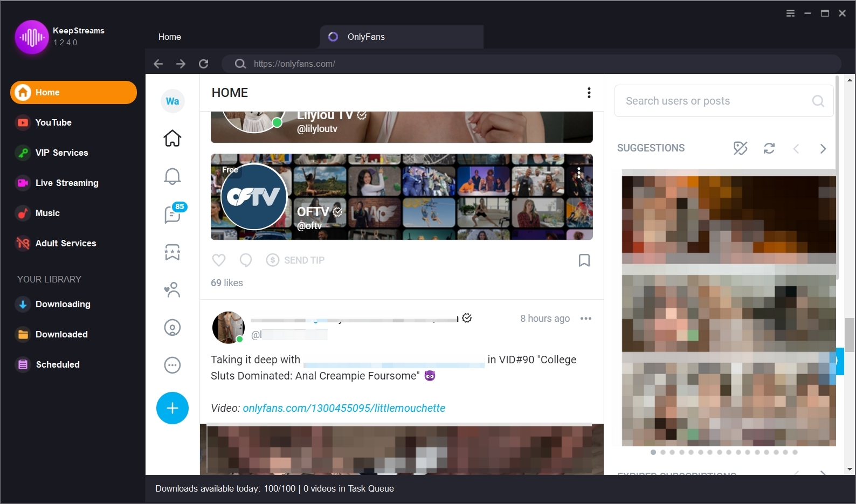This screenshot has width=856, height=504.
Task: Toggle free suggestions filter tag icon
Action: (x=741, y=148)
